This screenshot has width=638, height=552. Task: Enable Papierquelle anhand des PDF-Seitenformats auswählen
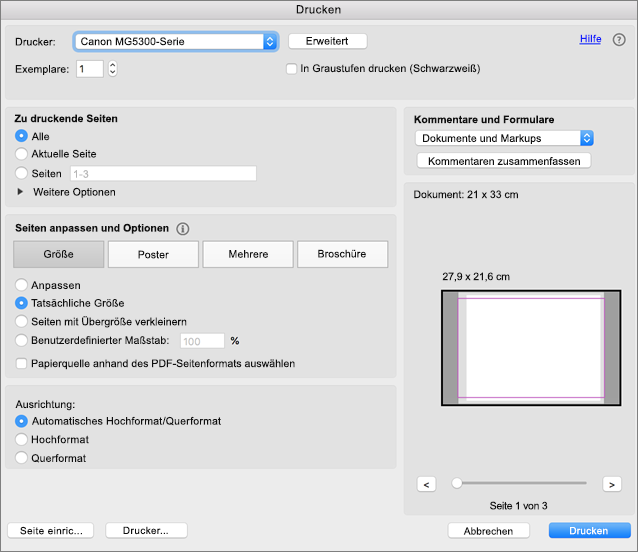point(21,363)
